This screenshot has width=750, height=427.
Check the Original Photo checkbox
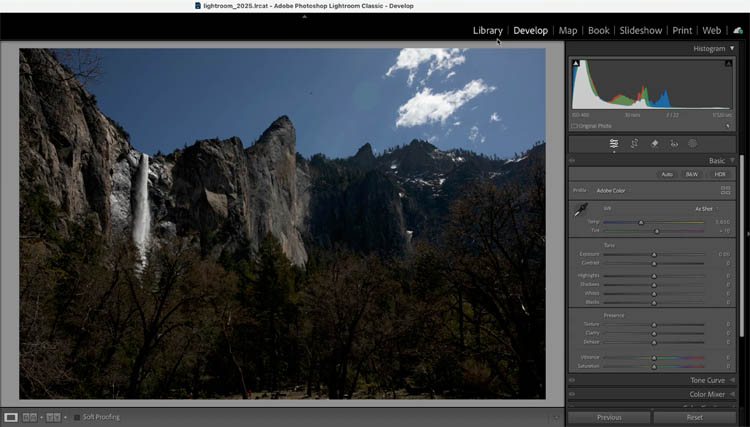click(574, 126)
